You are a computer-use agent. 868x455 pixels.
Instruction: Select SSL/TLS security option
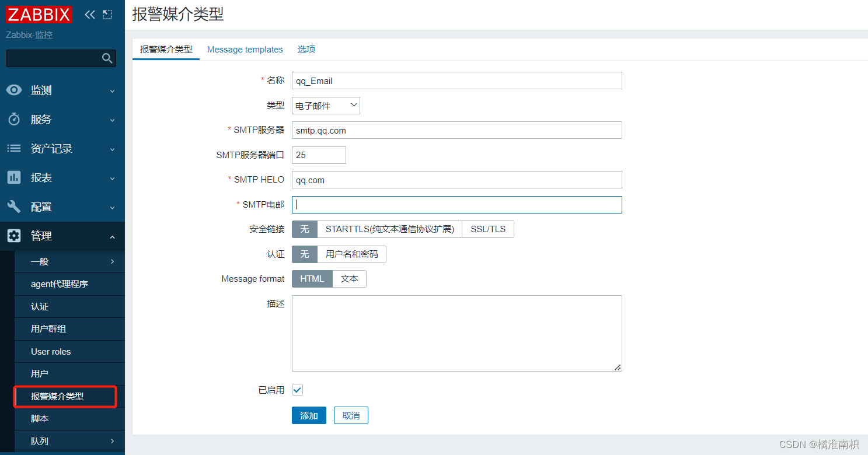point(488,229)
